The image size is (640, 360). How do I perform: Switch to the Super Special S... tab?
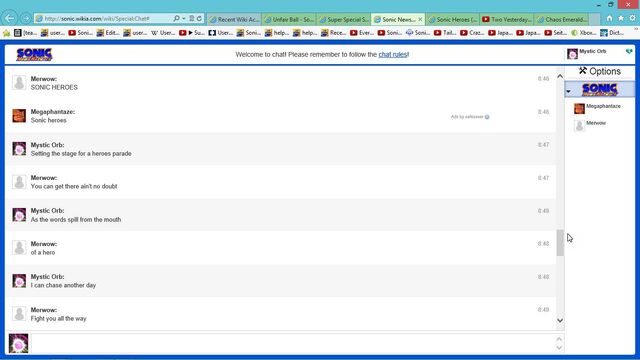343,19
